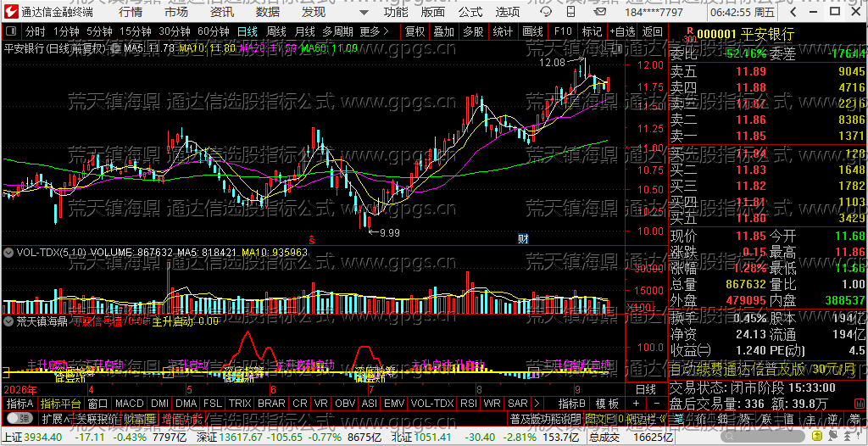Image resolution: width=868 pixels, height=446 pixels.
Task: Click 000001 平安银行 stock title
Action: click(x=745, y=35)
